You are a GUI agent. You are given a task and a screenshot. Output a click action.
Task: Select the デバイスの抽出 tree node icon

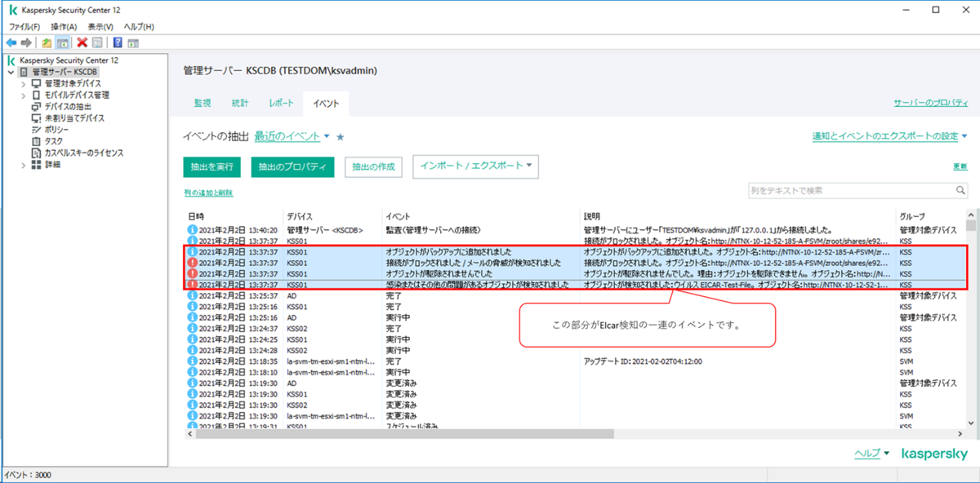36,107
